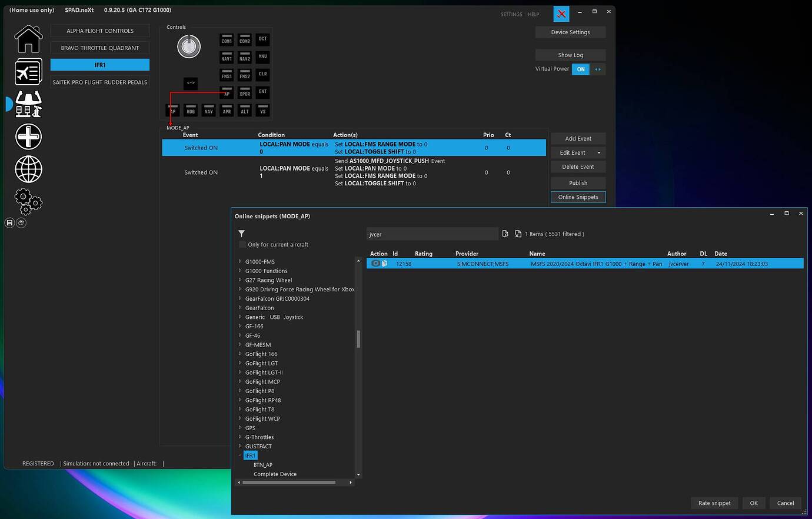812x519 pixels.
Task: Open the globe online panel in sidebar
Action: click(28, 169)
